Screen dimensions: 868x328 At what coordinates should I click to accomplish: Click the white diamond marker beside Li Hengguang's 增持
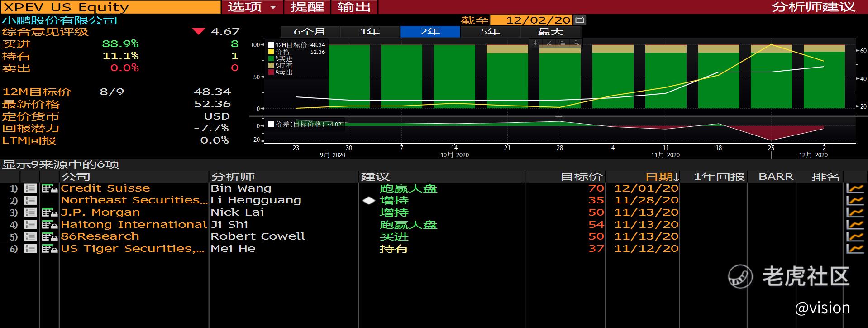point(369,200)
